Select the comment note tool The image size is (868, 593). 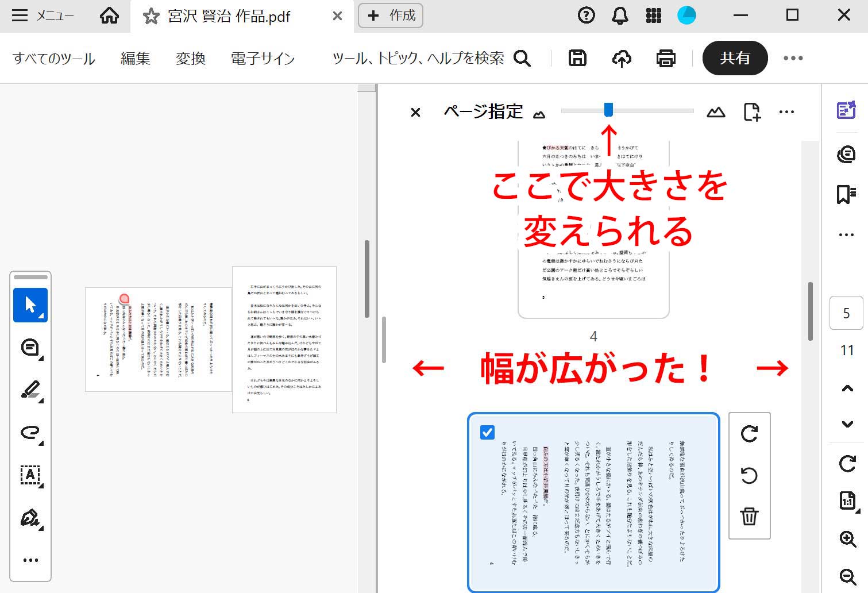(30, 348)
